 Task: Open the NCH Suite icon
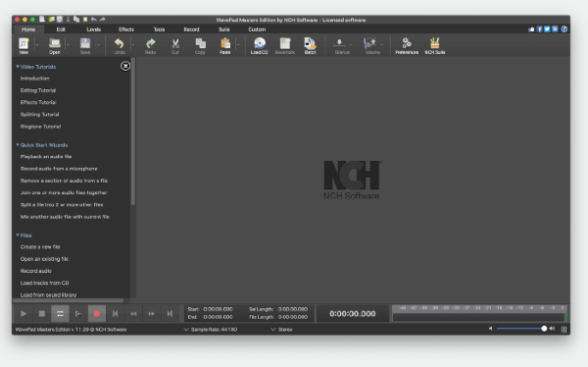tap(434, 46)
